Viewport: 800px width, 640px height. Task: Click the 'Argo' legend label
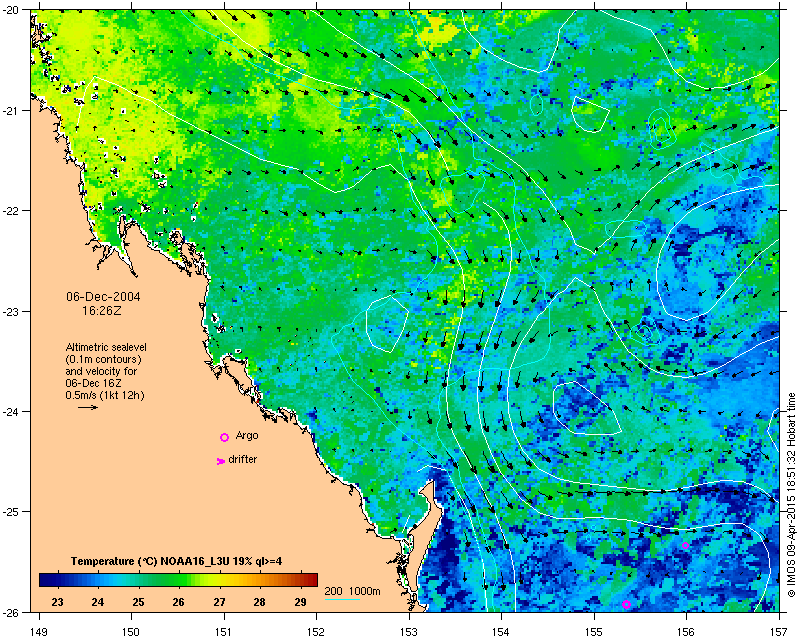pos(247,435)
